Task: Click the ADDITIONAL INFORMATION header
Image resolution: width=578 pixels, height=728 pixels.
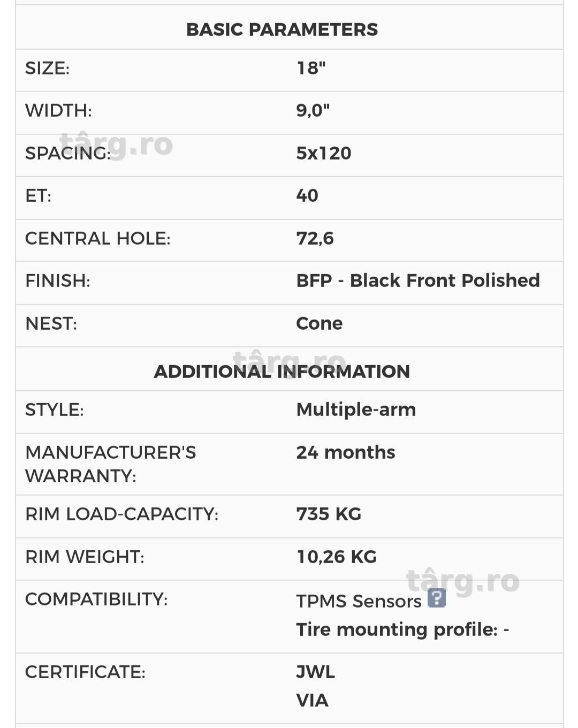Action: click(x=282, y=371)
